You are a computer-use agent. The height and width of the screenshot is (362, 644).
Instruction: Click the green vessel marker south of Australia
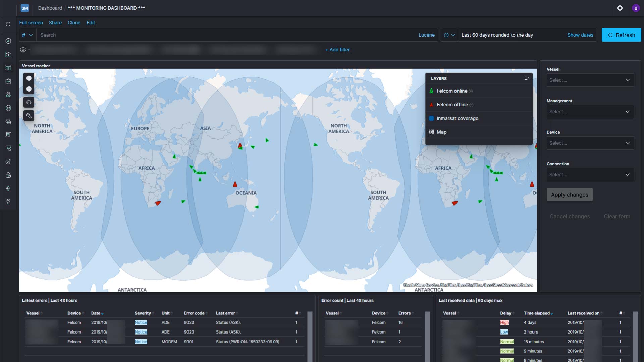(257, 207)
